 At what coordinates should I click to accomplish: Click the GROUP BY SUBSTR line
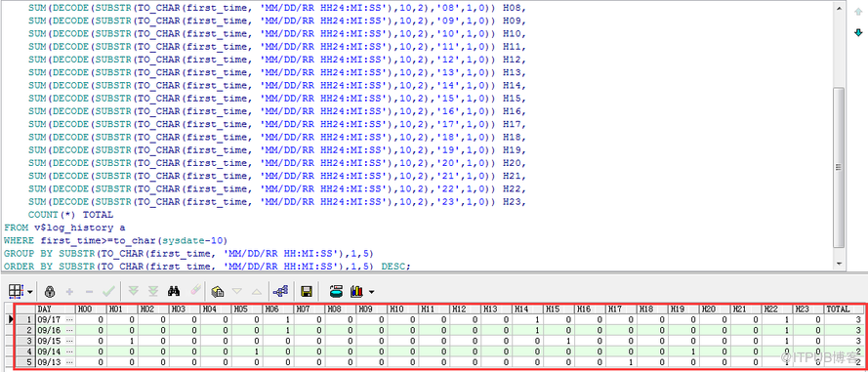click(188, 254)
